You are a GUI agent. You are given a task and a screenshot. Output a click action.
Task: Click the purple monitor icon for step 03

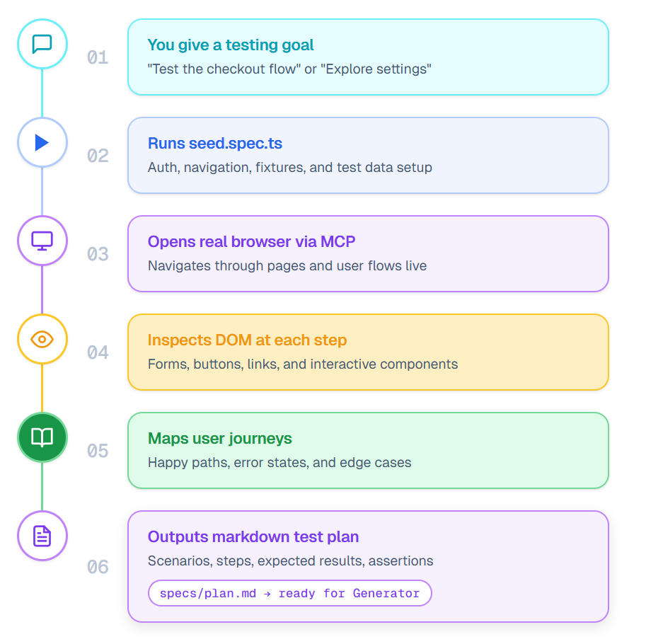[42, 241]
